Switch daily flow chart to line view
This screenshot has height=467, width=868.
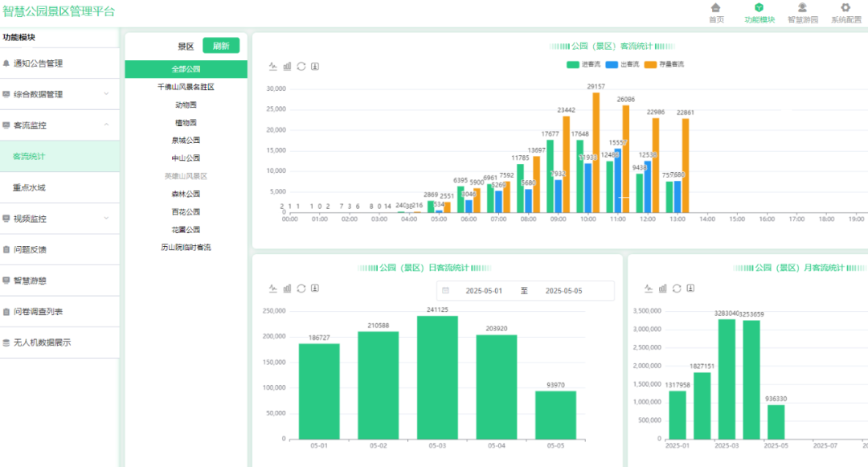273,289
